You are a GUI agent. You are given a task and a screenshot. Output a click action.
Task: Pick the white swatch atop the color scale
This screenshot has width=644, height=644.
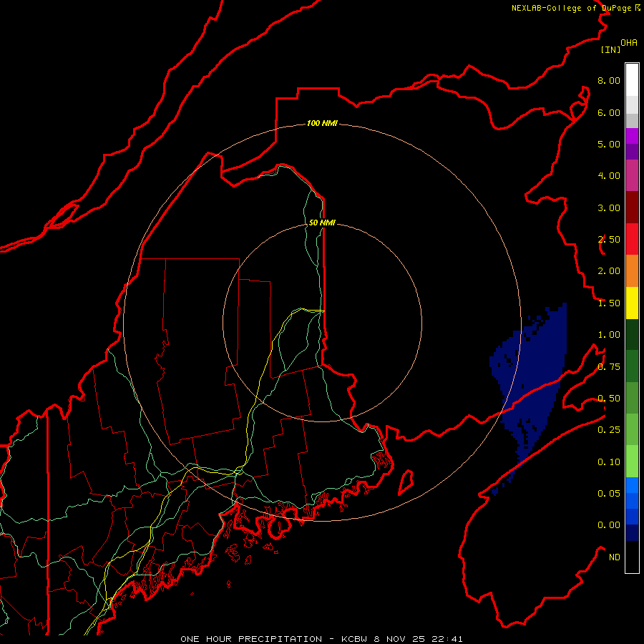632,79
